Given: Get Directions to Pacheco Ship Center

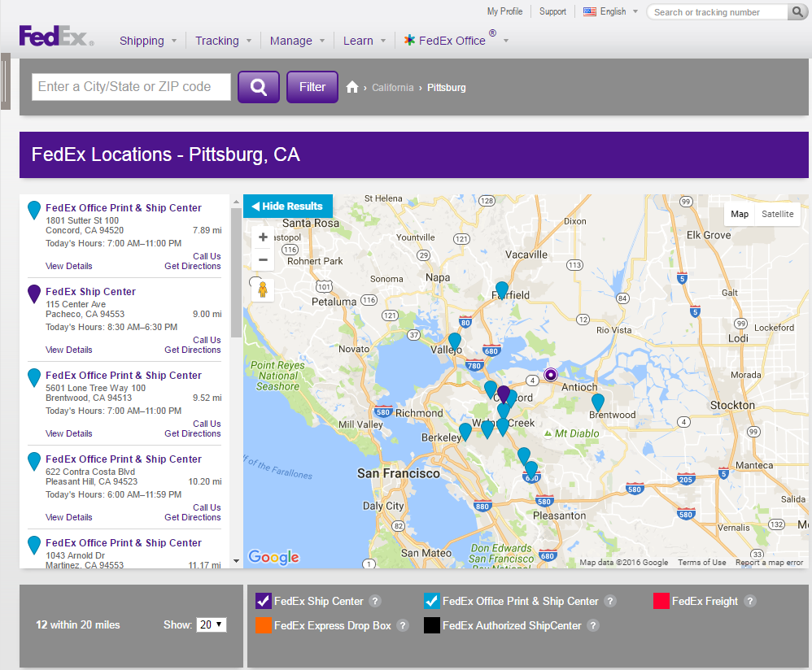Looking at the screenshot, I should pyautogui.click(x=193, y=350).
